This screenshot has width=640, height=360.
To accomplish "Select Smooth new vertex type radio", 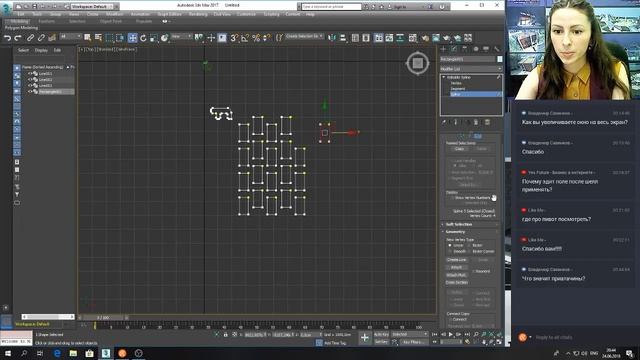I will 450,251.
